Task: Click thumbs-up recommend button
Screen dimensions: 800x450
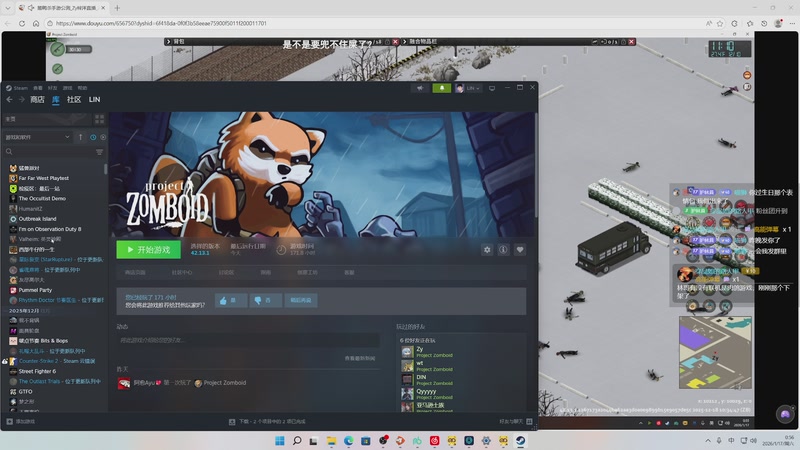Action: [230, 301]
